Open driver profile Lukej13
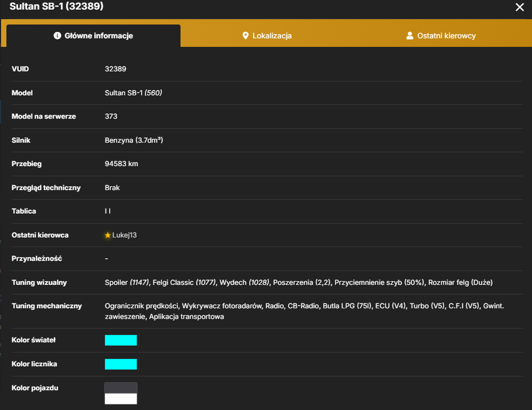 125,235
